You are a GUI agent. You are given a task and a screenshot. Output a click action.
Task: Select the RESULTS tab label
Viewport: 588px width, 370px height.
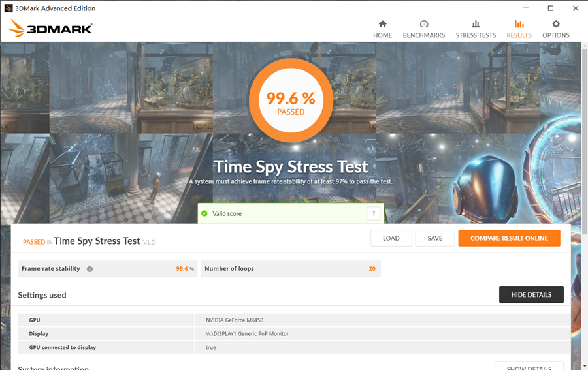point(519,35)
